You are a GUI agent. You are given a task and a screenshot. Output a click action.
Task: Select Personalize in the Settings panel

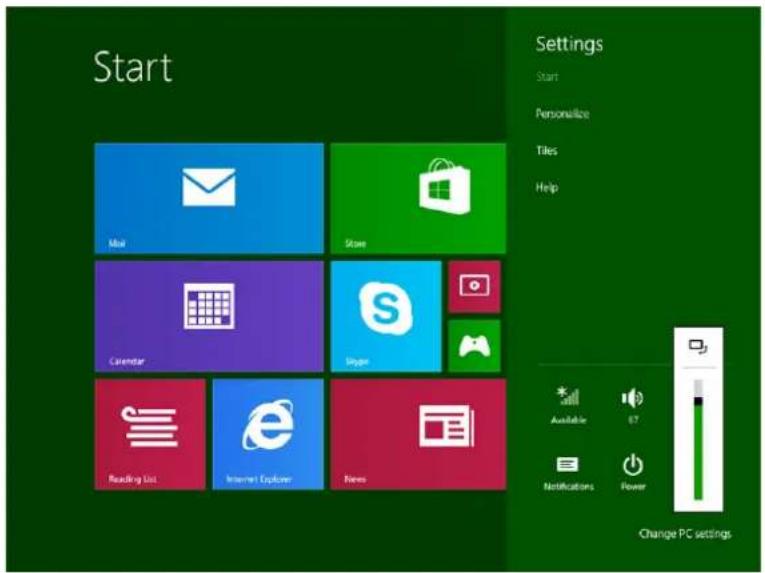pyautogui.click(x=562, y=114)
